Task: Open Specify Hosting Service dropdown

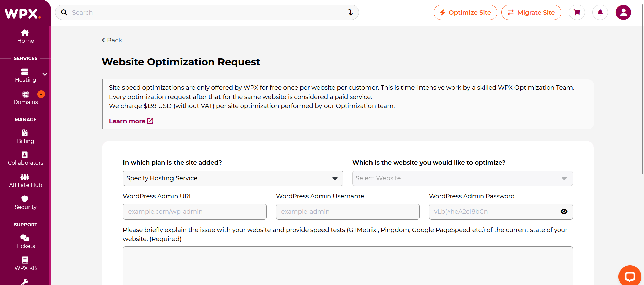Action: pyautogui.click(x=233, y=178)
